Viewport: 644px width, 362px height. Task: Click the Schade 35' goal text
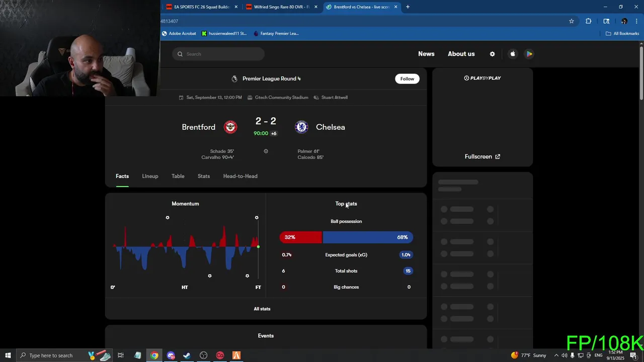222,151
